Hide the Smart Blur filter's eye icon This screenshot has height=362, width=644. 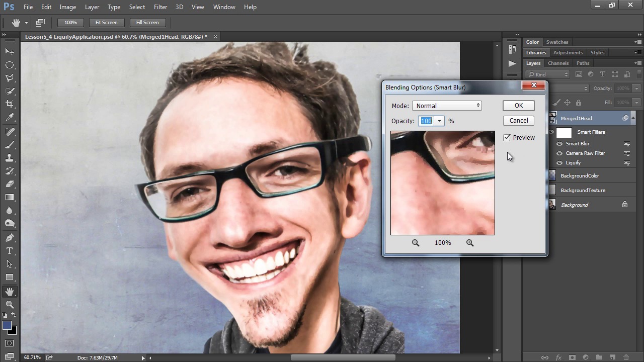(x=559, y=144)
